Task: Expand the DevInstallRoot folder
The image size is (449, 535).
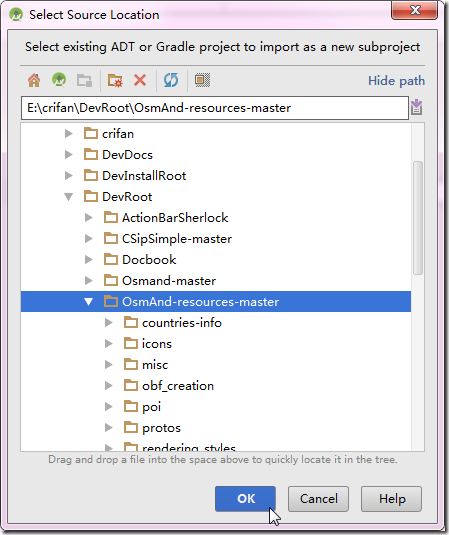Action: coord(69,176)
